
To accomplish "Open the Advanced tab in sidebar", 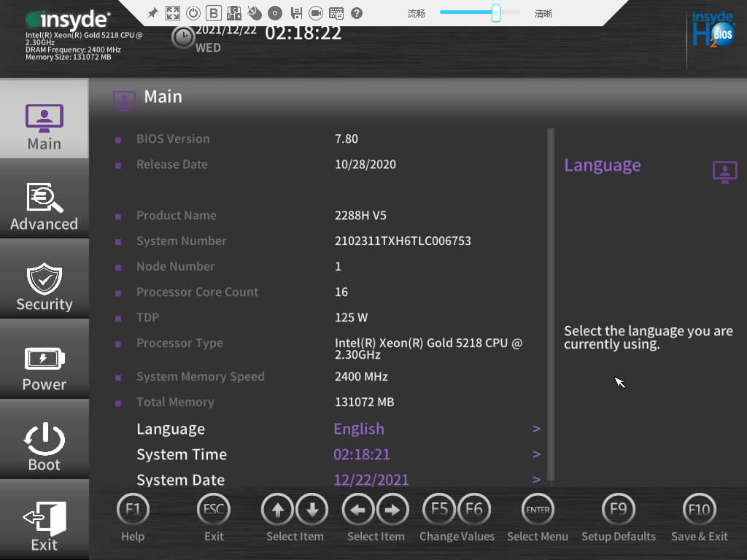I will 44,206.
